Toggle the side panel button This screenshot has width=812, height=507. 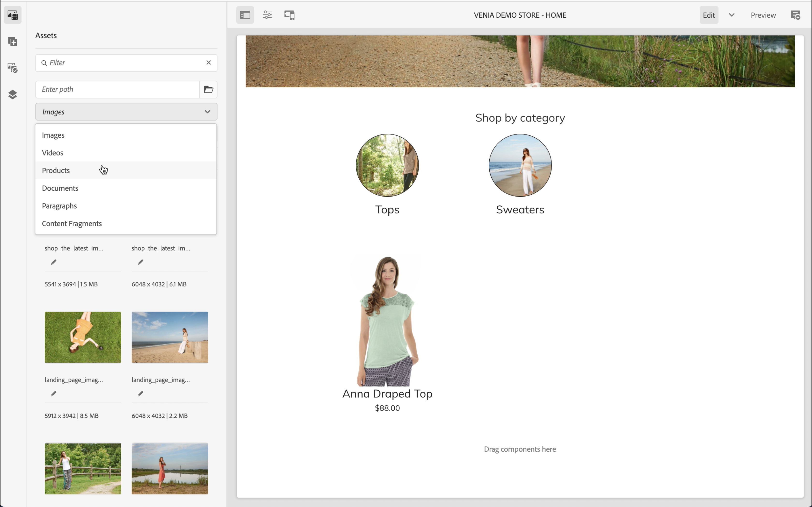click(245, 15)
